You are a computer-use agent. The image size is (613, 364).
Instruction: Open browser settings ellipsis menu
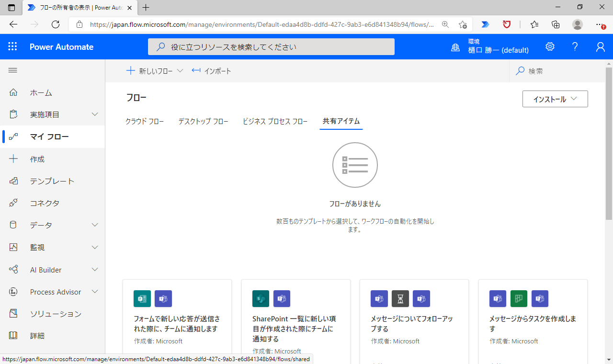coord(600,24)
